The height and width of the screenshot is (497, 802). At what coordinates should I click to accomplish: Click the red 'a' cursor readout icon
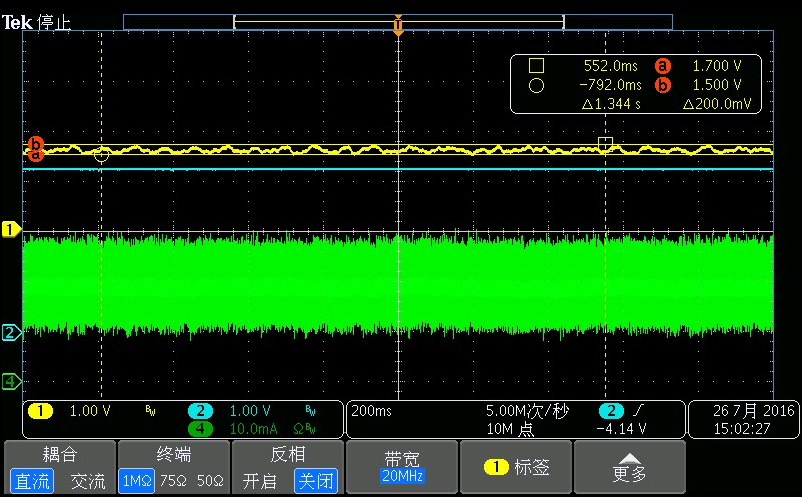662,65
